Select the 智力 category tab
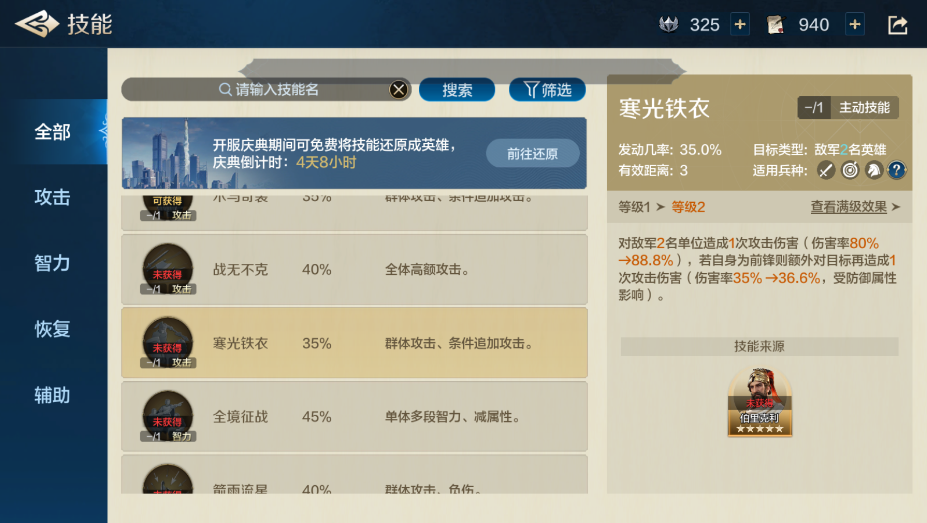The image size is (927, 523). (x=53, y=263)
